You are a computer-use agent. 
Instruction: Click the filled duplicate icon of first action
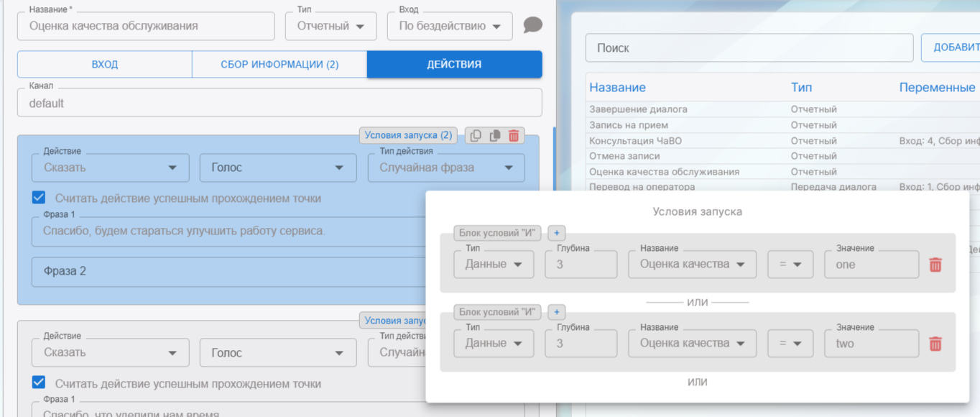495,135
